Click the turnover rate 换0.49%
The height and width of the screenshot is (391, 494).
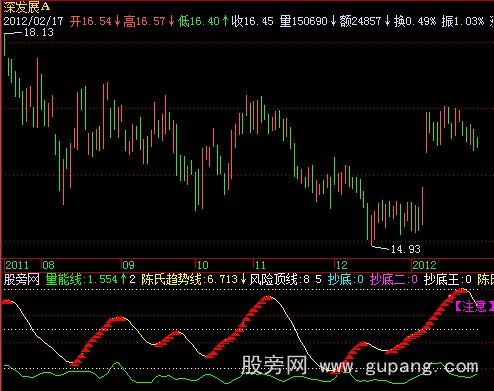click(x=415, y=21)
